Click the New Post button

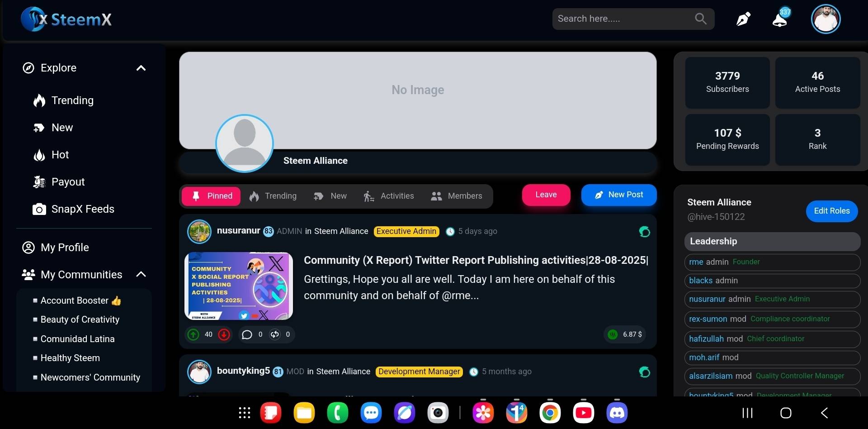(x=619, y=195)
